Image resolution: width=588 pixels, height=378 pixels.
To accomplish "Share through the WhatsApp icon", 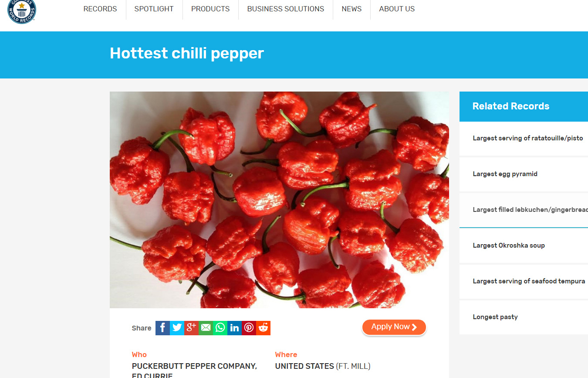I will tap(220, 328).
